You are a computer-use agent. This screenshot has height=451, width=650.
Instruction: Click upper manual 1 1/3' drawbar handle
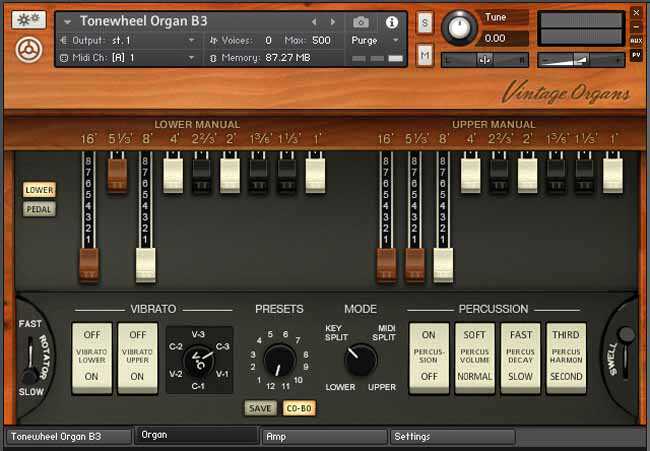coord(585,175)
